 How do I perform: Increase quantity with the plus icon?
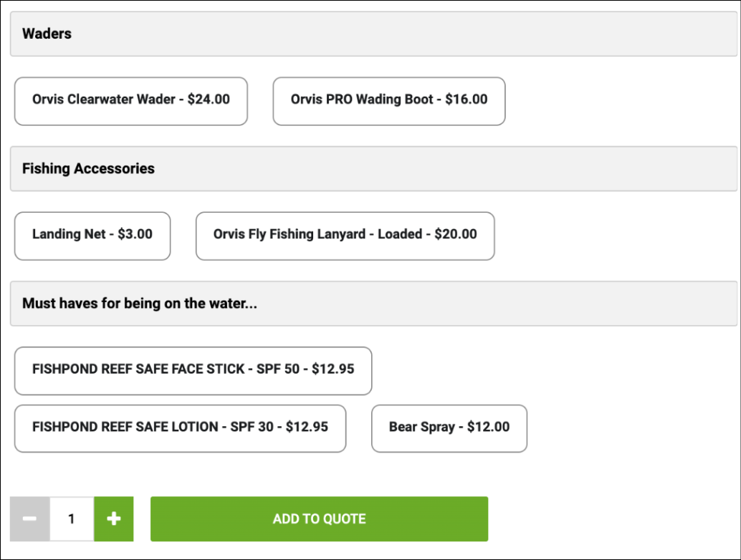[x=113, y=519]
